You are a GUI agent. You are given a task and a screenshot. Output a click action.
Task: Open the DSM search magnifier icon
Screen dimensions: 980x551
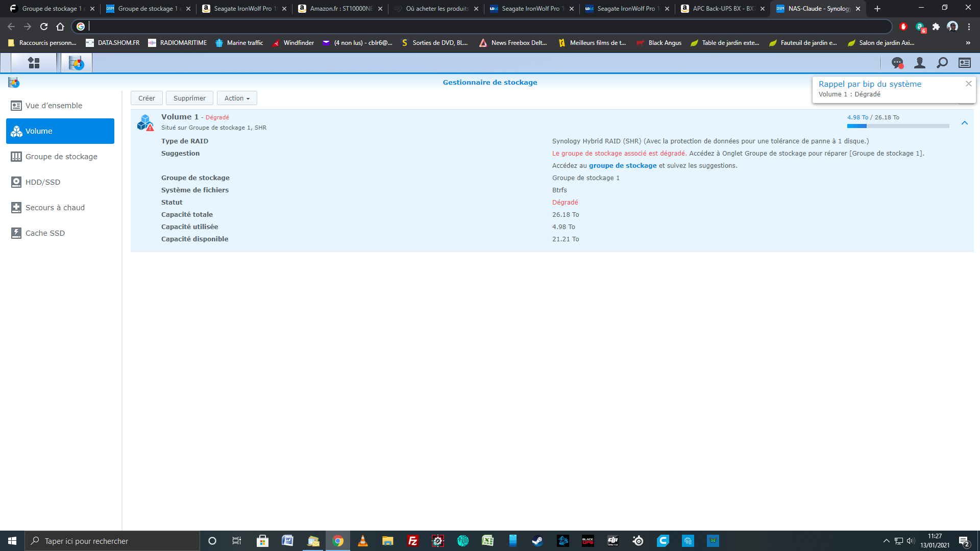942,63
